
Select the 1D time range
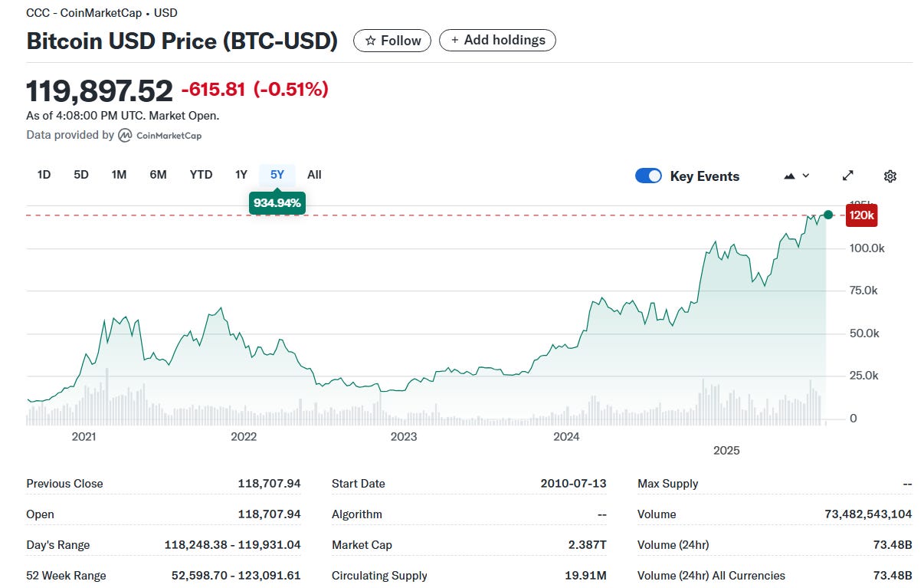44,175
